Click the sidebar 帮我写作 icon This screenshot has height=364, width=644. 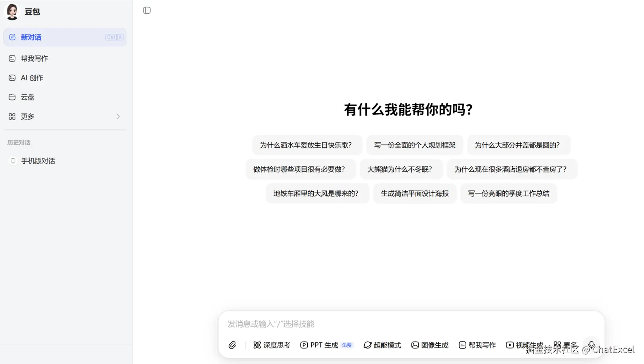click(12, 58)
